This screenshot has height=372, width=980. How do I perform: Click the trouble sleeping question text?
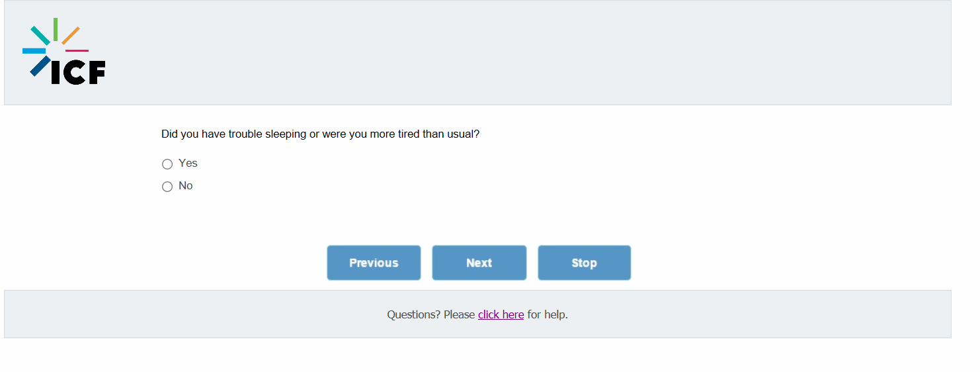(x=320, y=134)
